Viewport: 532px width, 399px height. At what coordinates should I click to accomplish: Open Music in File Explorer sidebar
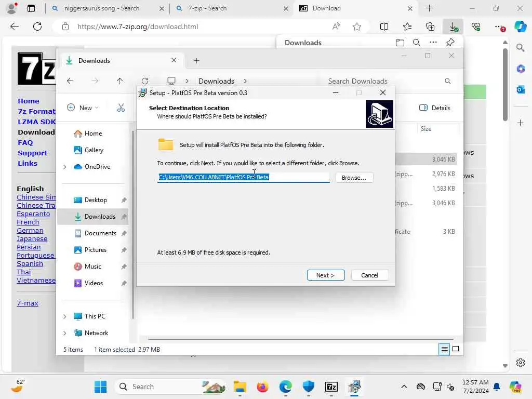[92, 267]
